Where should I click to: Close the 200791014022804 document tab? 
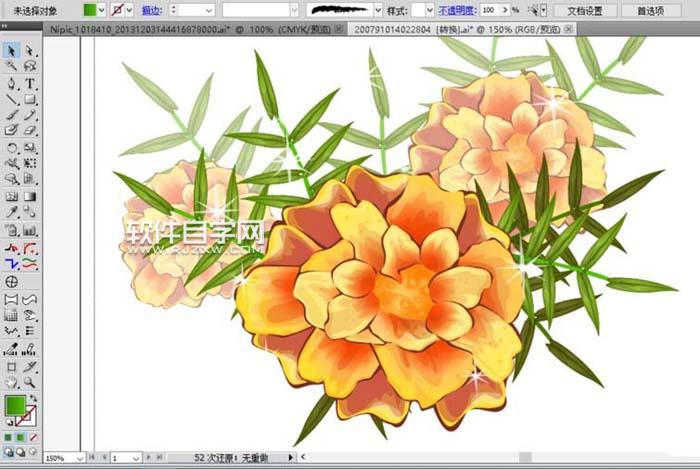click(568, 29)
